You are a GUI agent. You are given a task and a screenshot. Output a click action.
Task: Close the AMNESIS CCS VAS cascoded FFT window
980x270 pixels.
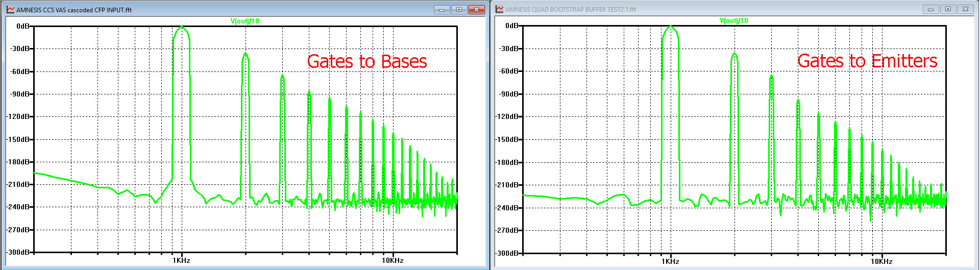coord(477,10)
